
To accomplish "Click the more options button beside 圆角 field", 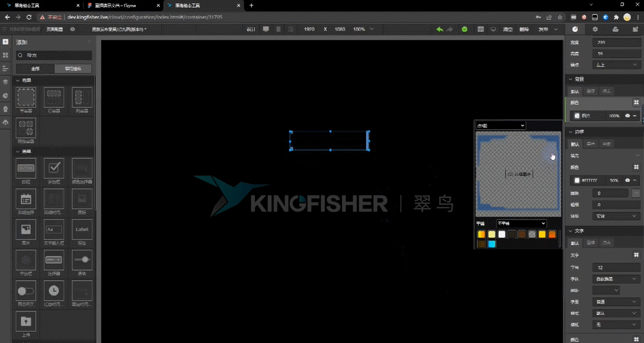I will click(x=636, y=193).
